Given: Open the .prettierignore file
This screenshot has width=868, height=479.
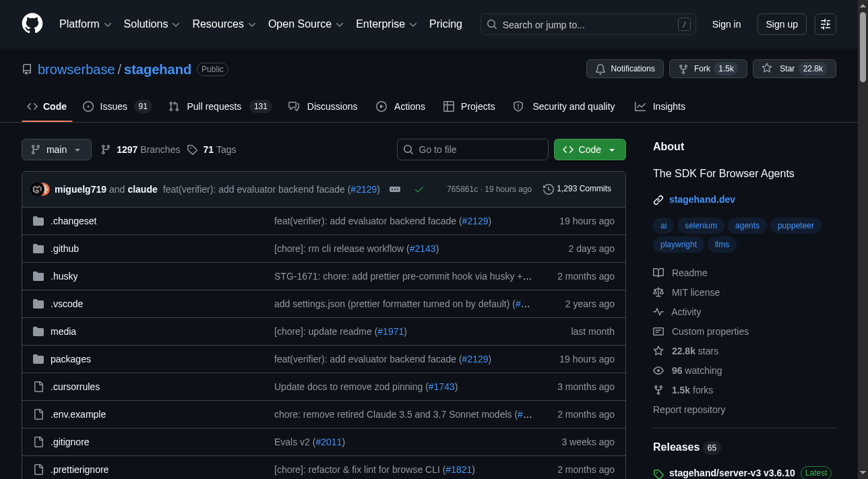Looking at the screenshot, I should pyautogui.click(x=80, y=470).
